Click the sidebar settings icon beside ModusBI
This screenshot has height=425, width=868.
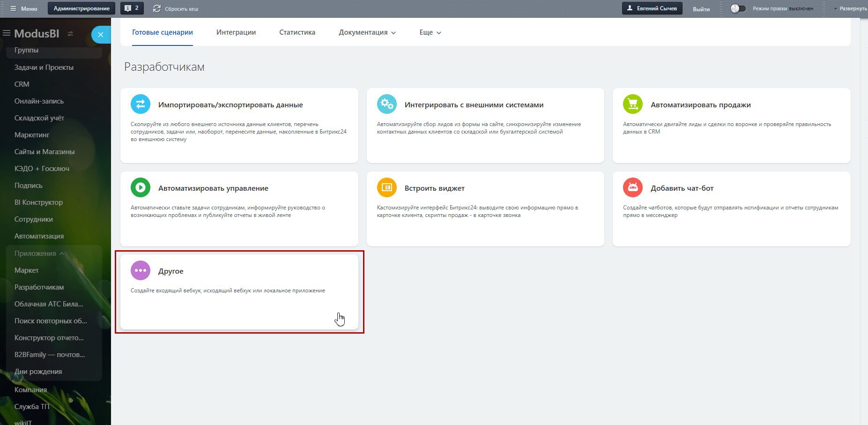[70, 34]
